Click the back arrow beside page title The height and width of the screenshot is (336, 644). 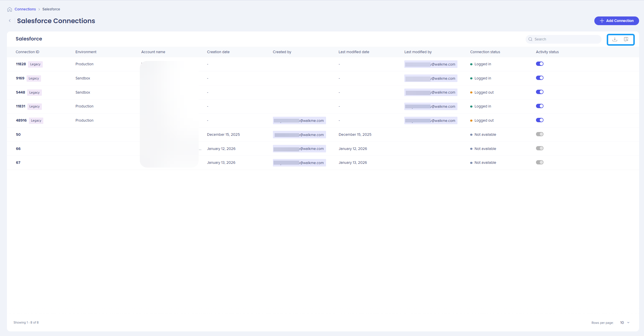[10, 21]
